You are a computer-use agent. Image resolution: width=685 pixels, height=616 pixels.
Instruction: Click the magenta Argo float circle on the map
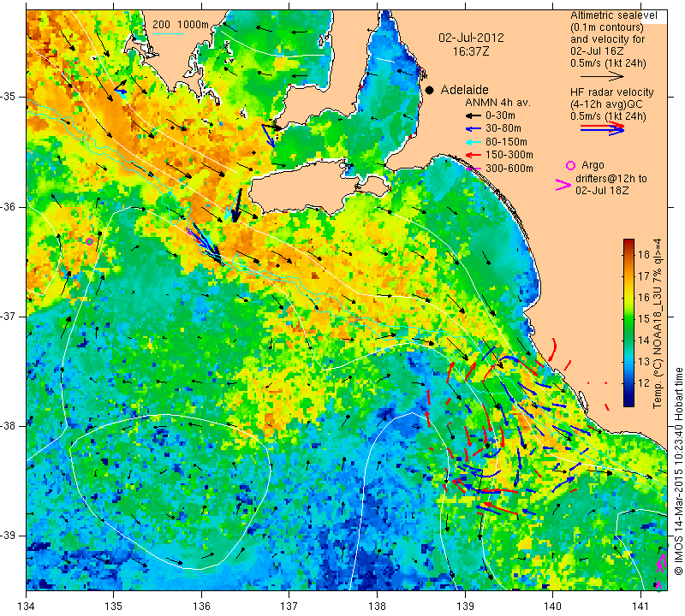pos(89,241)
